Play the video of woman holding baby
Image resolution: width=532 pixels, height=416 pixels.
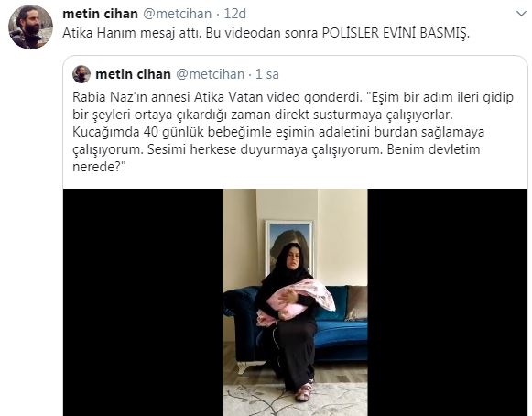pyautogui.click(x=295, y=302)
